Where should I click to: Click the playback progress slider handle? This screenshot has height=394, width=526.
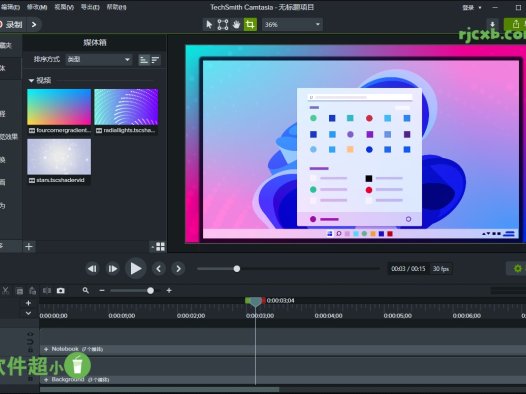click(x=237, y=269)
